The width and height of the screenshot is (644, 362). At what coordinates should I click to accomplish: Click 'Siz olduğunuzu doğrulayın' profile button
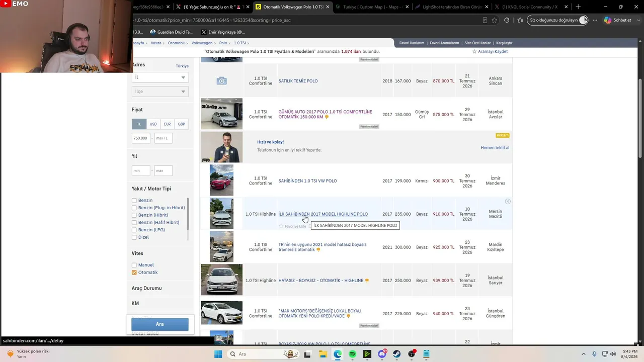click(x=558, y=20)
